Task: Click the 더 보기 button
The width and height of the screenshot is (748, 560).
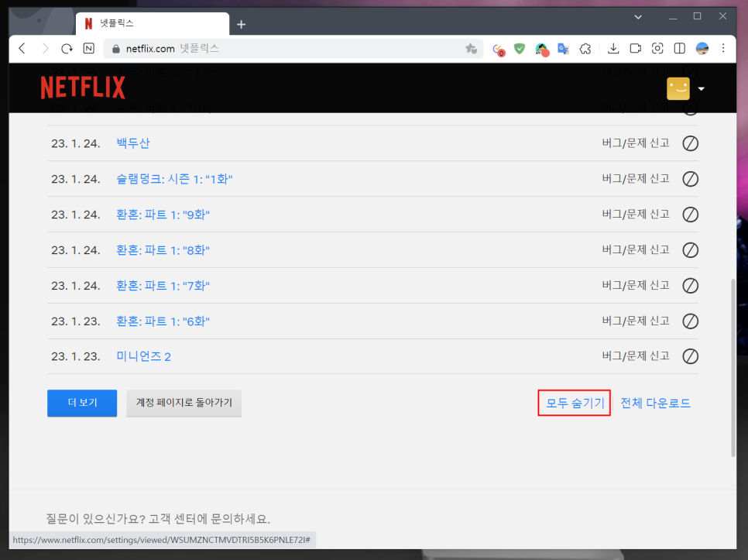Action: click(82, 403)
